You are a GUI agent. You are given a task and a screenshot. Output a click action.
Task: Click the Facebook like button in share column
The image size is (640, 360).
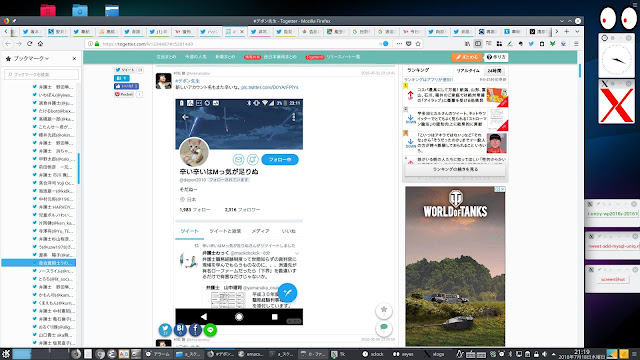point(127,86)
